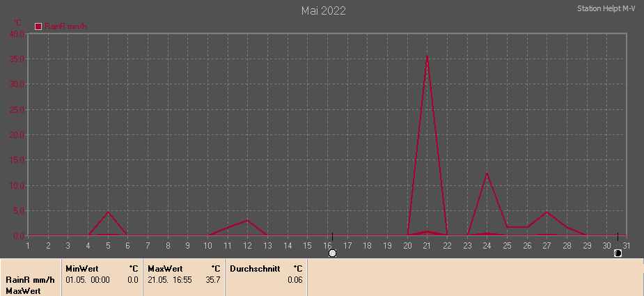Click the 40.0 y-axis label
This screenshot has height=296, width=644.
point(17,33)
